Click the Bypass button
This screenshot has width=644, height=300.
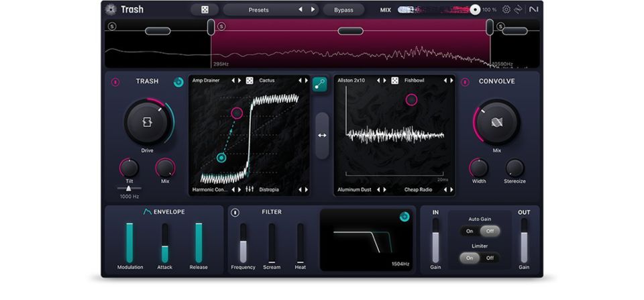(343, 10)
